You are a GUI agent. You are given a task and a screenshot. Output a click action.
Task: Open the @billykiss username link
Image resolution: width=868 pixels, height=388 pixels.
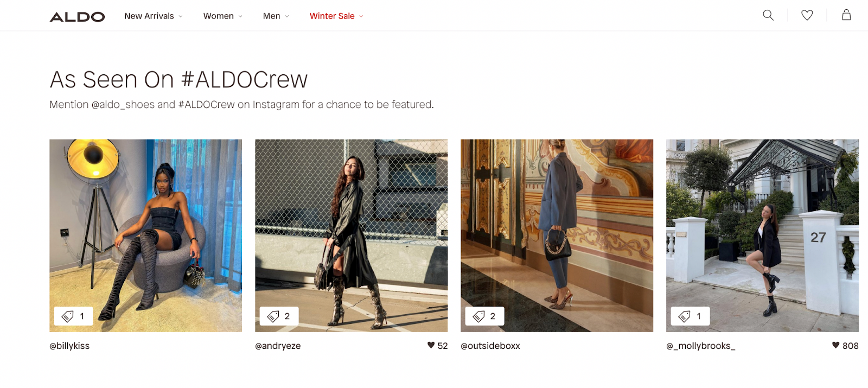[x=69, y=346]
